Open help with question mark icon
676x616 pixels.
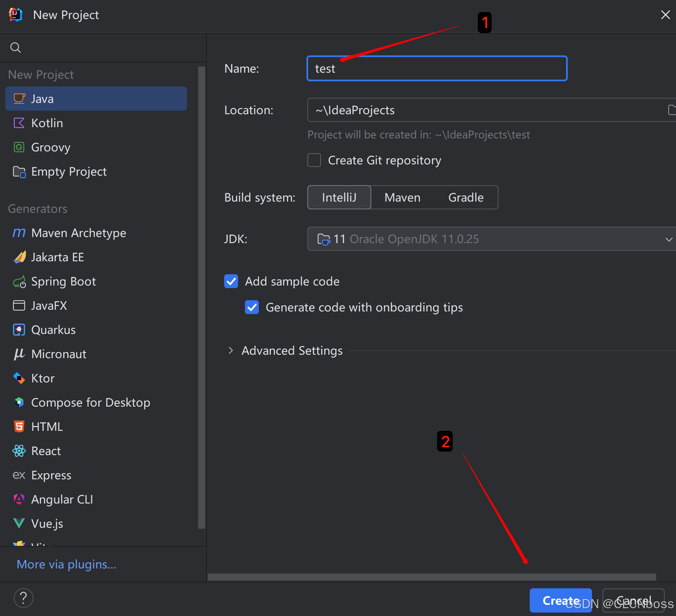click(x=23, y=598)
